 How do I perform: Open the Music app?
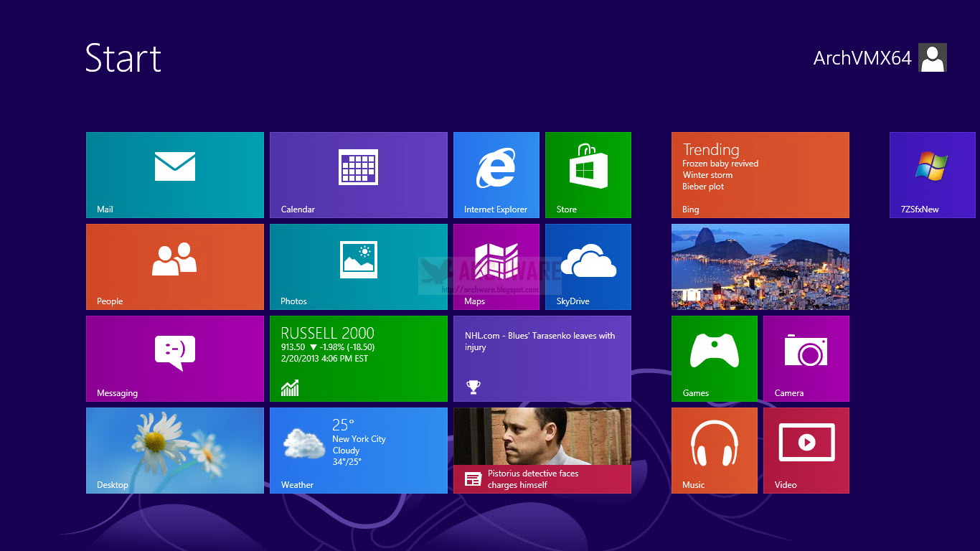(x=714, y=450)
